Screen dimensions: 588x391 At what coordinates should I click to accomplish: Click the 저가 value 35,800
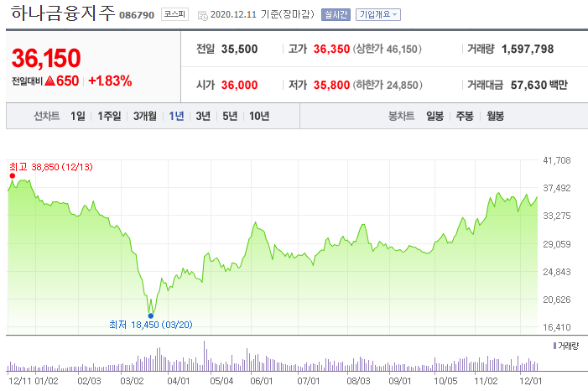331,86
